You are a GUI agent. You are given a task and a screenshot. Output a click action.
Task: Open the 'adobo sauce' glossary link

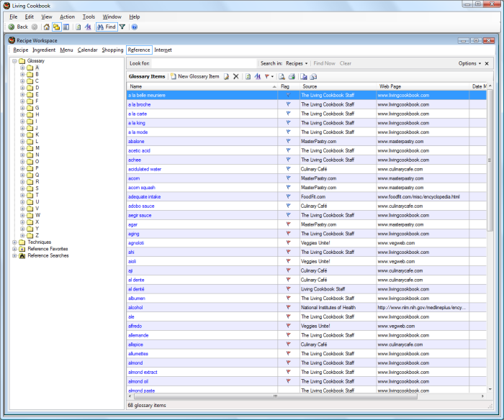(141, 206)
